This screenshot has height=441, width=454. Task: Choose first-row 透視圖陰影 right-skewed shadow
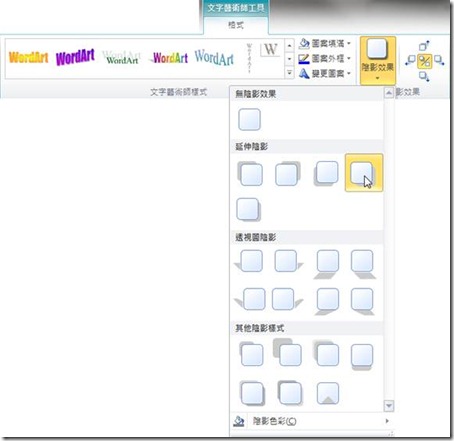click(288, 261)
